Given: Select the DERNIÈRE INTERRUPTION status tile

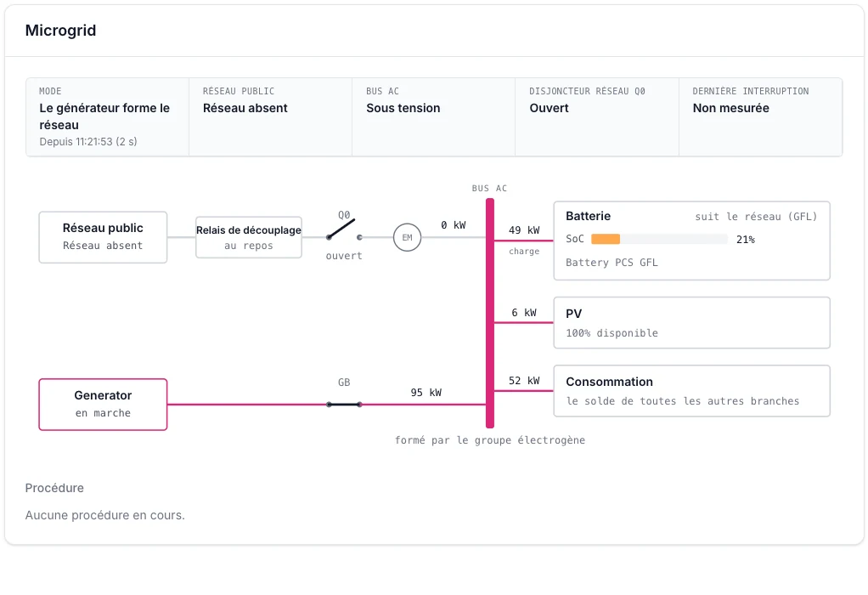Looking at the screenshot, I should coord(761,117).
